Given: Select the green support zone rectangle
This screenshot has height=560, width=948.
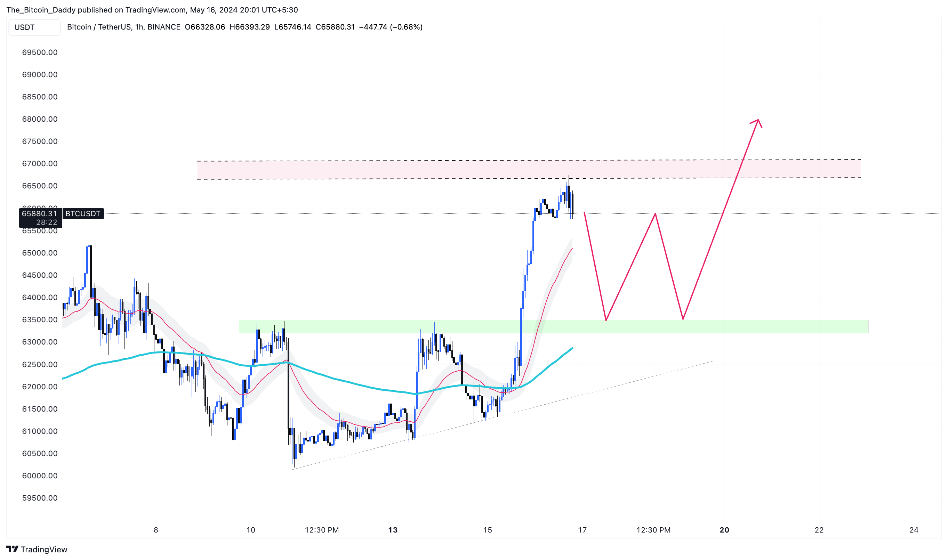Looking at the screenshot, I should point(554,327).
